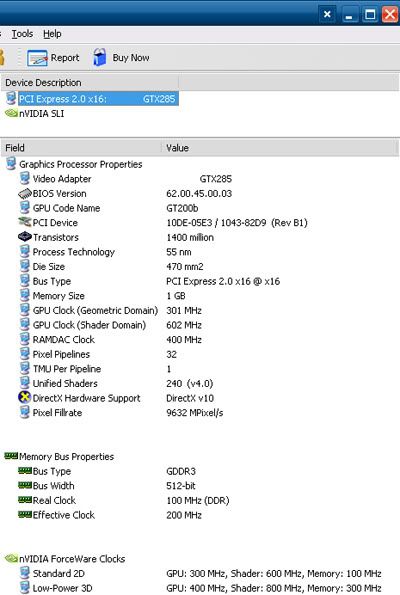Click the BIOS Version chip icon

click(x=25, y=194)
